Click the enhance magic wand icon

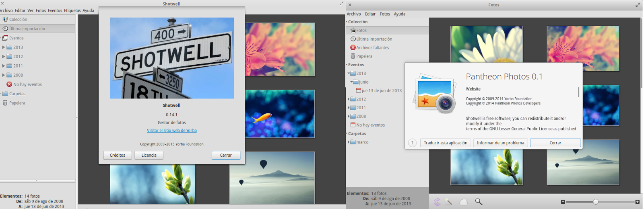(x=448, y=202)
